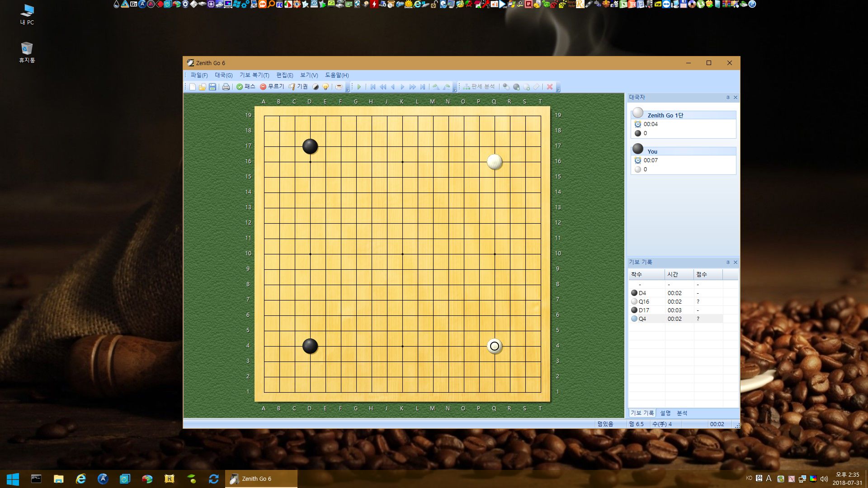The width and height of the screenshot is (868, 488).
Task: Open the Windows Start menu
Action: coord(13,479)
